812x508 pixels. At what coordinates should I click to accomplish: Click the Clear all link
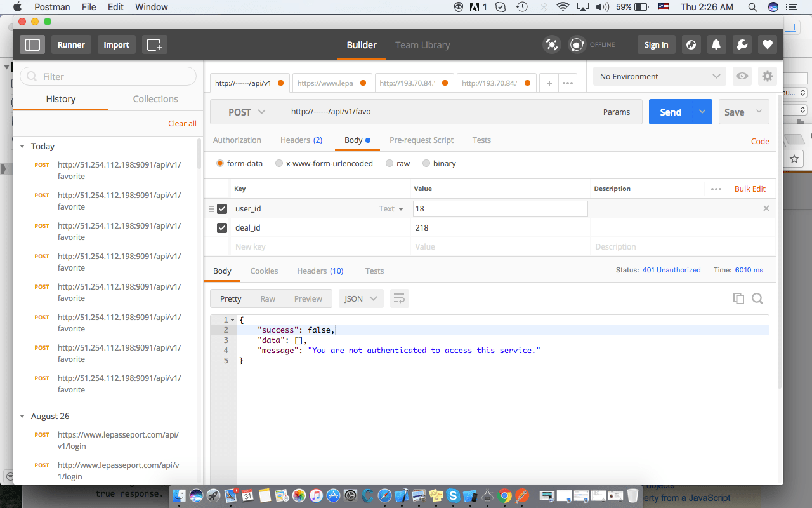pyautogui.click(x=182, y=123)
